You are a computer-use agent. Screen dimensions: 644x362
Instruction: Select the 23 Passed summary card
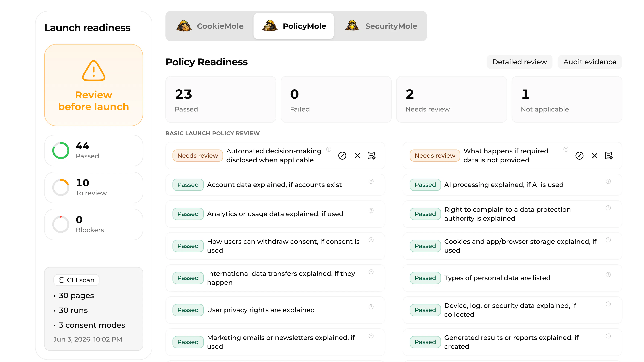[x=221, y=99]
